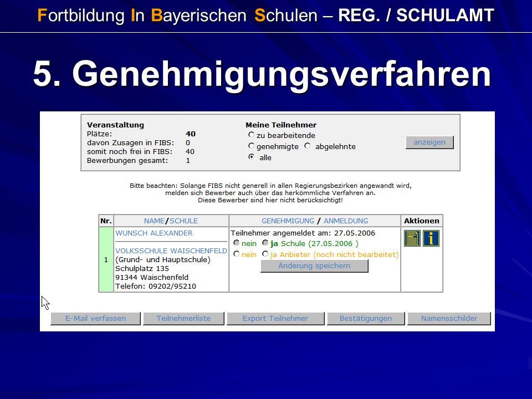
Task: Open 'E-Mail verfassen'
Action: click(x=95, y=319)
